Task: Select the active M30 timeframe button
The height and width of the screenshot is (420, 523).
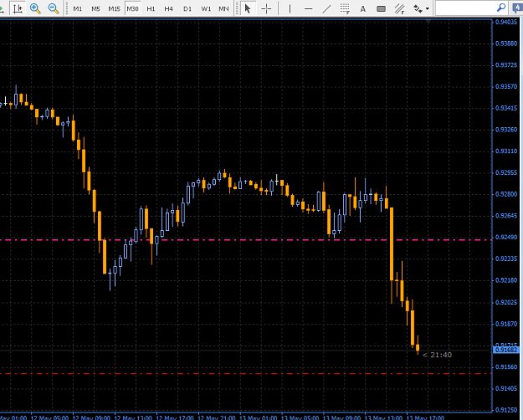Action: pos(132,8)
